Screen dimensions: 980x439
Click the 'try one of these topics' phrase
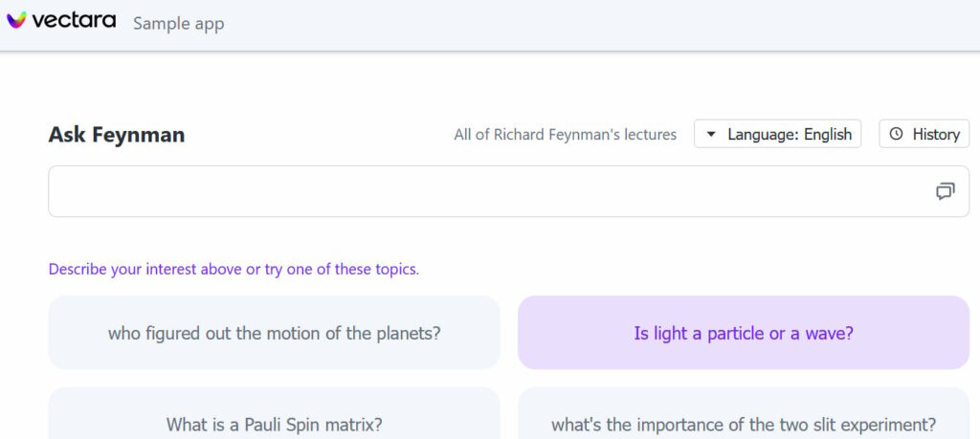(342, 270)
